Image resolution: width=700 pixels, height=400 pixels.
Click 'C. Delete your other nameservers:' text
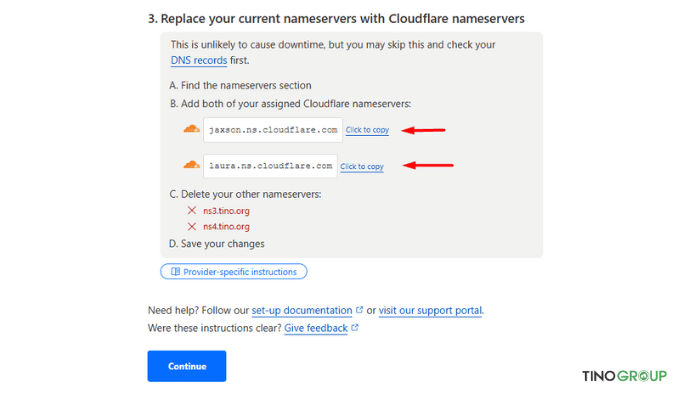245,194
